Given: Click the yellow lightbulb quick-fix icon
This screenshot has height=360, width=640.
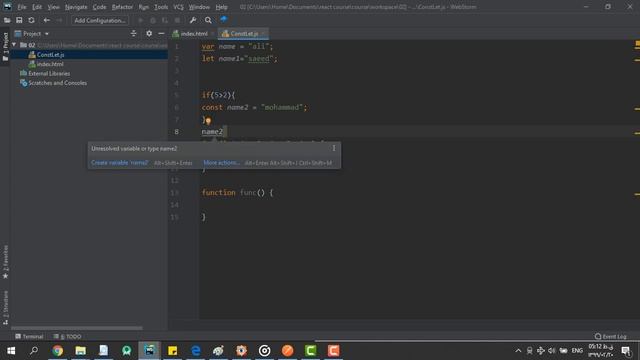Looking at the screenshot, I should pos(208,121).
